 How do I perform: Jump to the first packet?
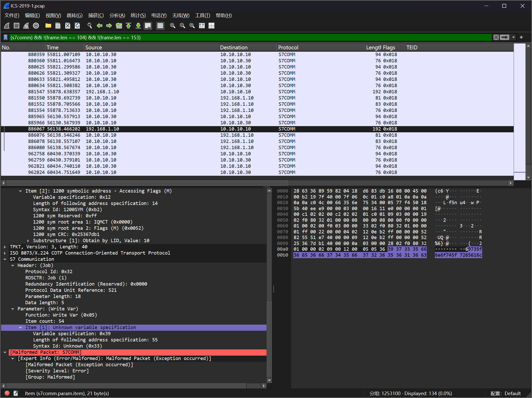point(128,26)
